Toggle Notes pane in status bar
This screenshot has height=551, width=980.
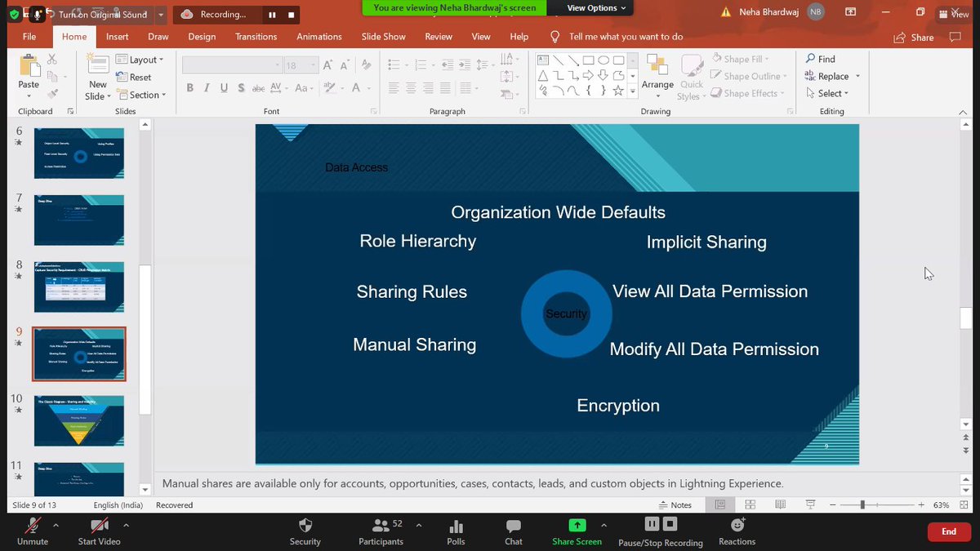click(675, 505)
